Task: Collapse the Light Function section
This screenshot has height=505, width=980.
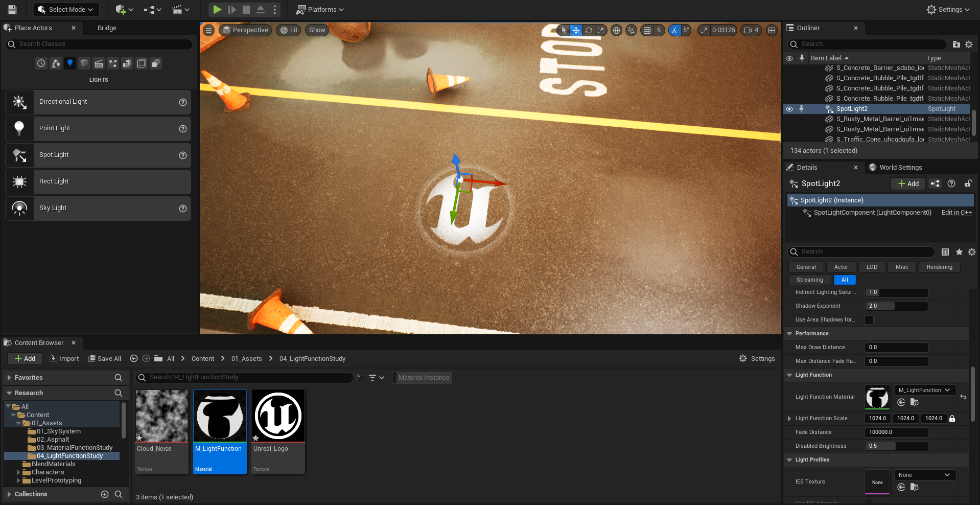Action: click(x=789, y=375)
